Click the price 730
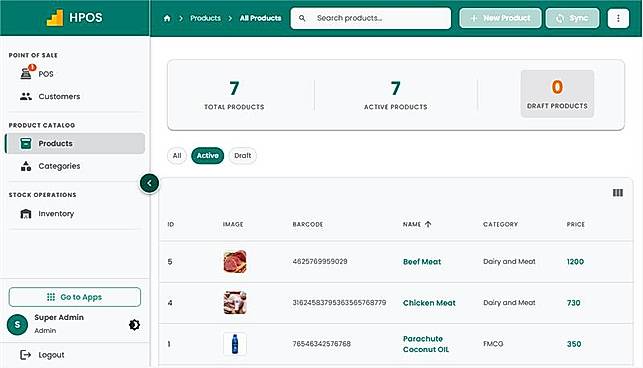 (573, 303)
